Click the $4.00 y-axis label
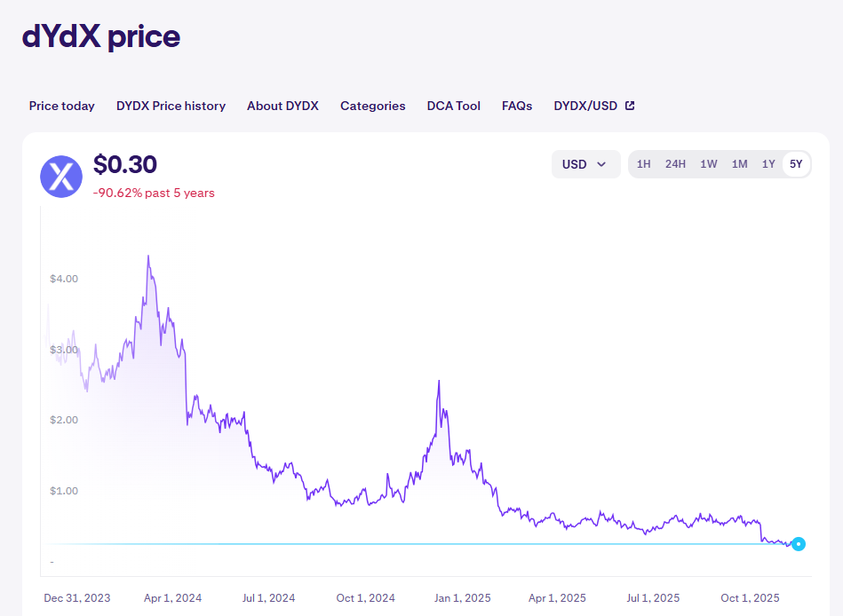Screen dimensions: 843x616 coord(64,279)
